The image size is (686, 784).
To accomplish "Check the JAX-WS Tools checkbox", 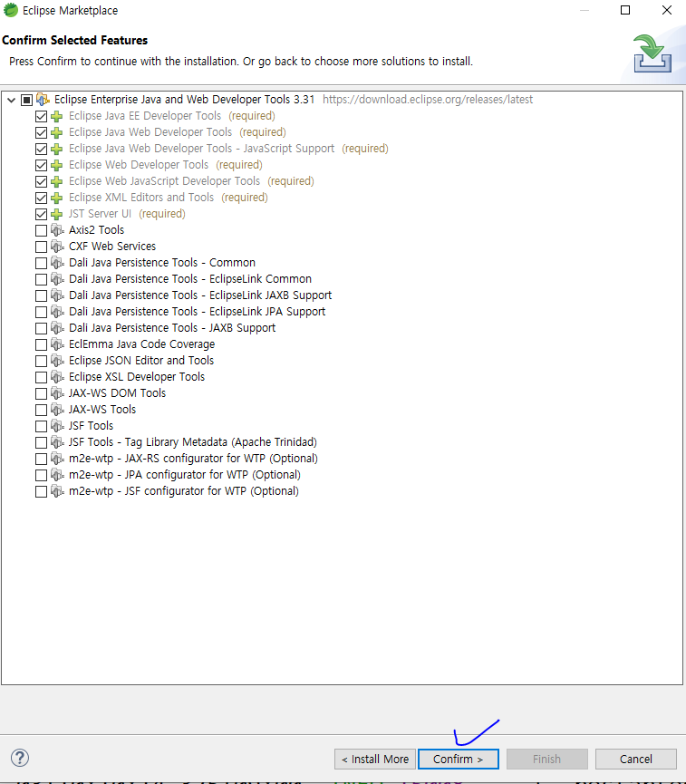I will pyautogui.click(x=41, y=410).
